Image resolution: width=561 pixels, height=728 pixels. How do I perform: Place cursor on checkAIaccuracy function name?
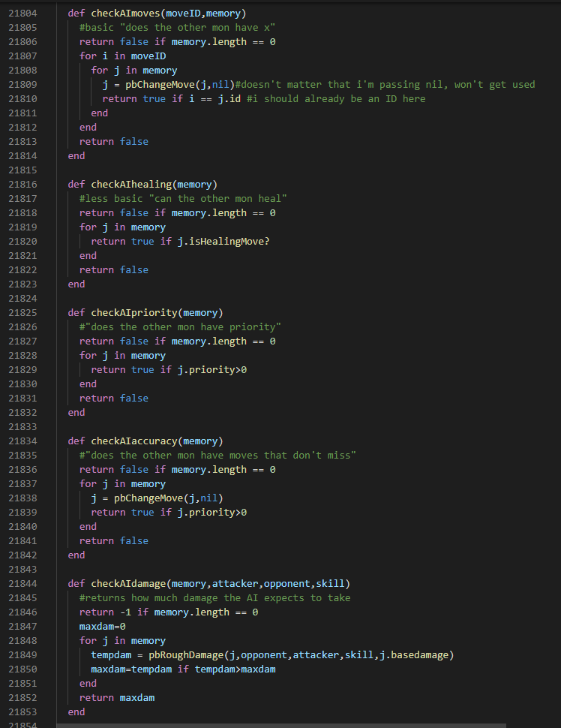(134, 441)
